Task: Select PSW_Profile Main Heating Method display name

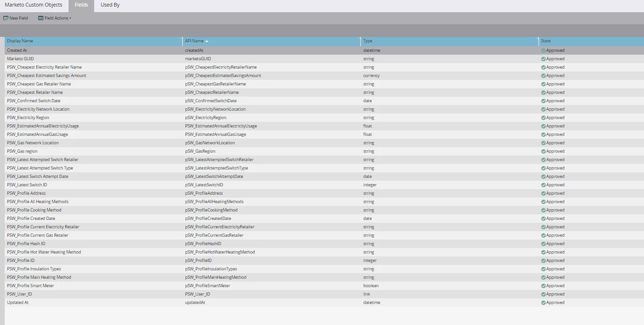Action: pyautogui.click(x=39, y=277)
